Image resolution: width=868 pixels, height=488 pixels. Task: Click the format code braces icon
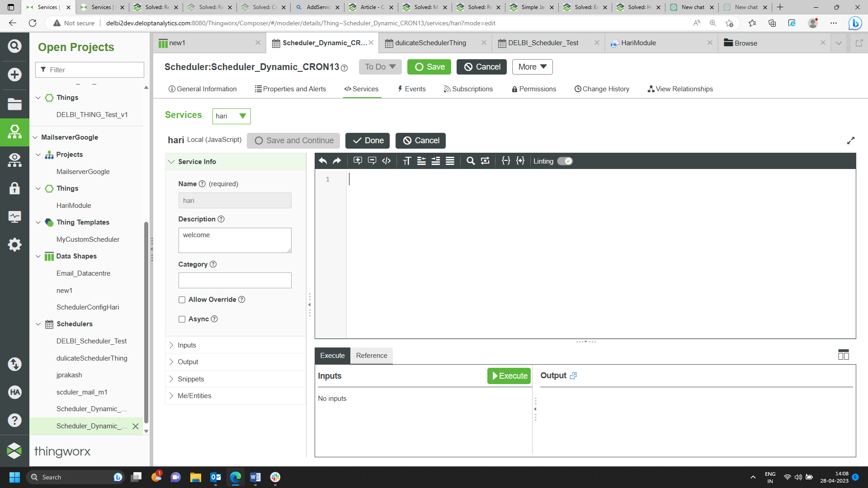[x=506, y=161]
